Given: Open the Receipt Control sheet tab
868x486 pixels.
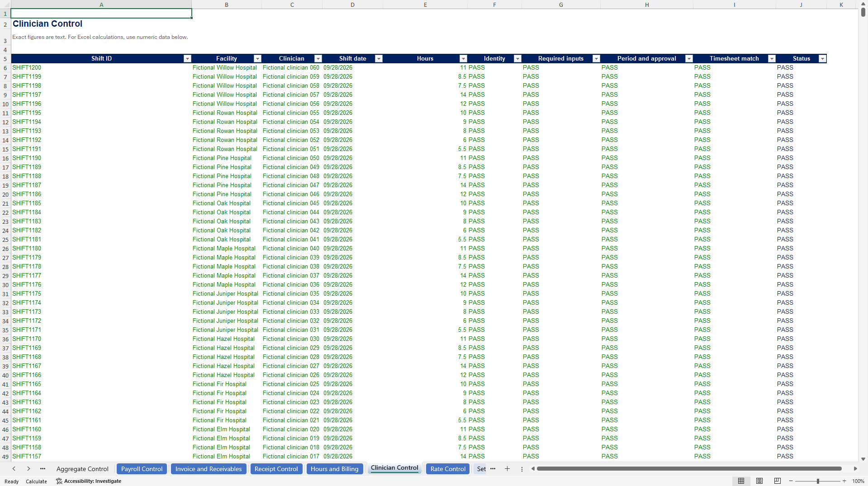Looking at the screenshot, I should click(x=276, y=469).
